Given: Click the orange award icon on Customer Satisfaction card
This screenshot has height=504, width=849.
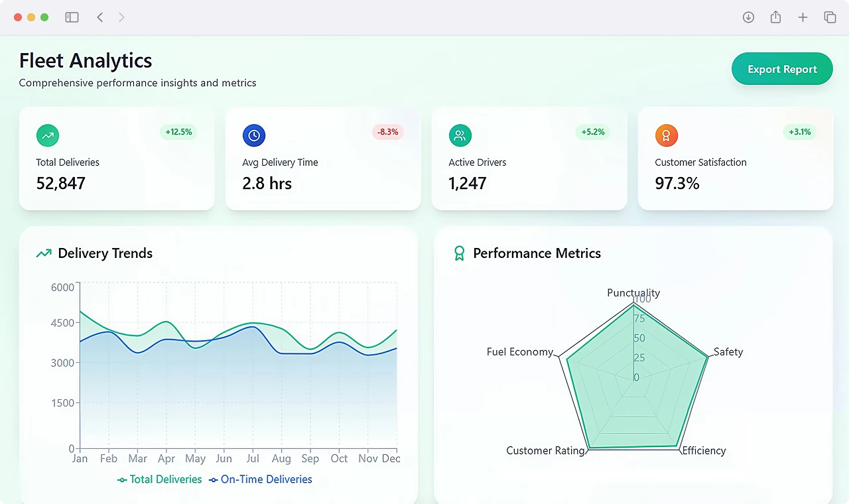Looking at the screenshot, I should tap(667, 135).
